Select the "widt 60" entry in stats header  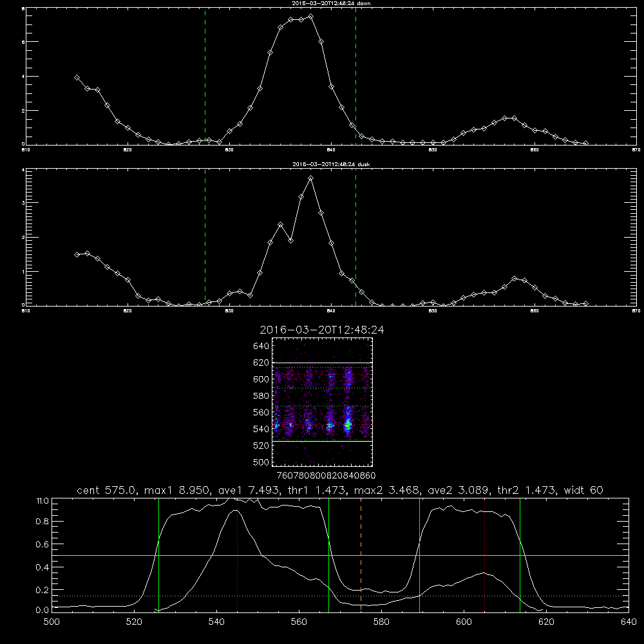[x=583, y=490]
